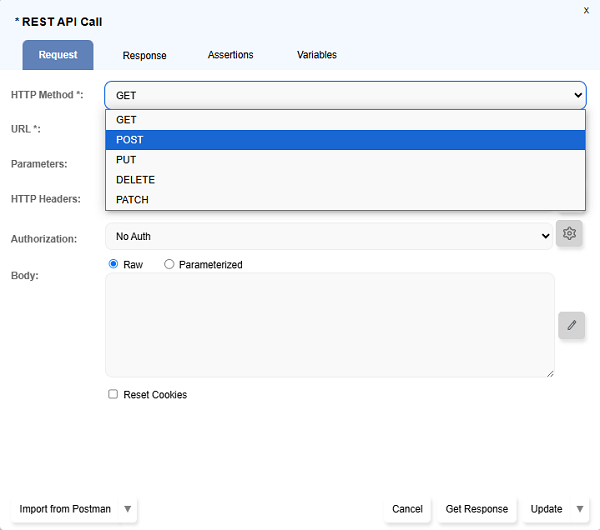Collapse the HTTP Method dropdown
Screen dimensions: 600x530
pyautogui.click(x=345, y=95)
